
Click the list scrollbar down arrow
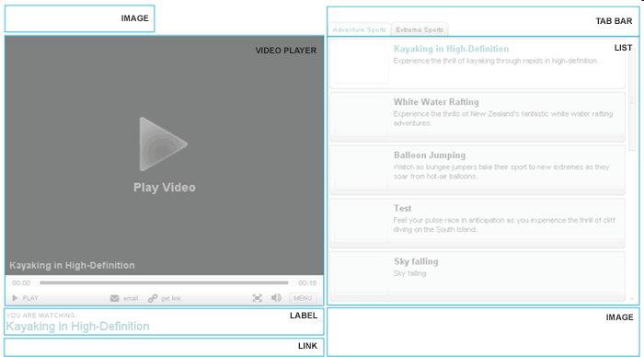point(632,299)
